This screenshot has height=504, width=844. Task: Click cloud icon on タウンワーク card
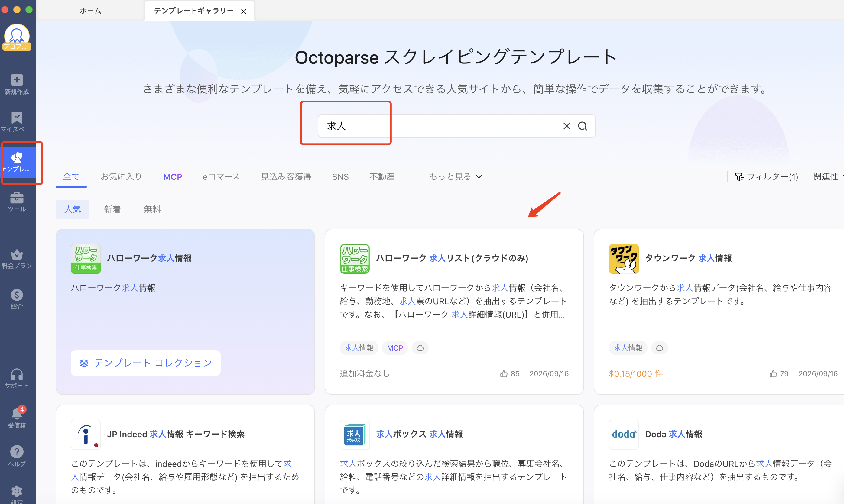tap(659, 348)
